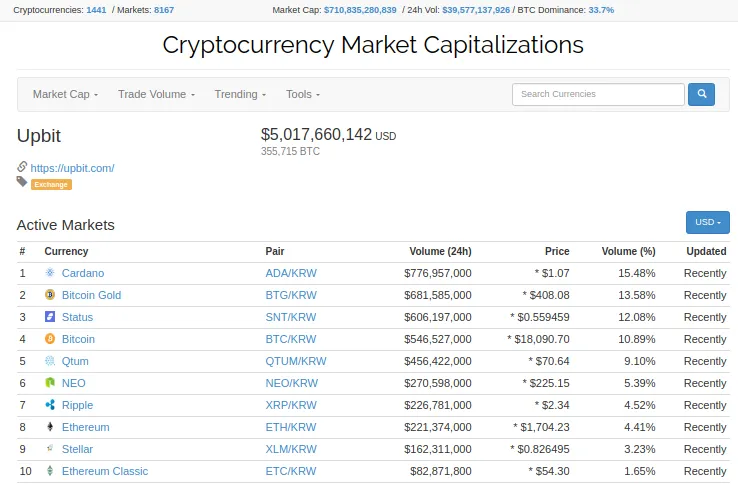Click the blue search magnifier button

click(701, 94)
